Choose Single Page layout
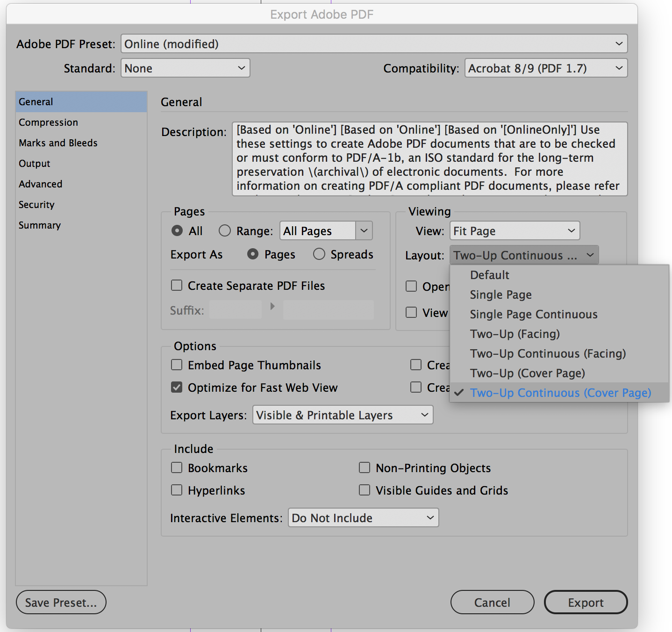672x632 pixels. tap(559, 294)
